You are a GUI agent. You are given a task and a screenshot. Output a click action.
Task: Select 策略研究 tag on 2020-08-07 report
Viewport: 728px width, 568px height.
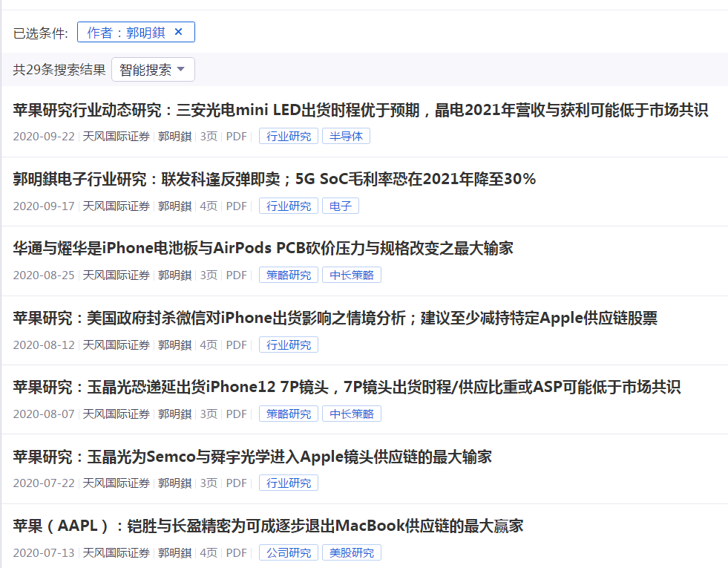pyautogui.click(x=289, y=414)
